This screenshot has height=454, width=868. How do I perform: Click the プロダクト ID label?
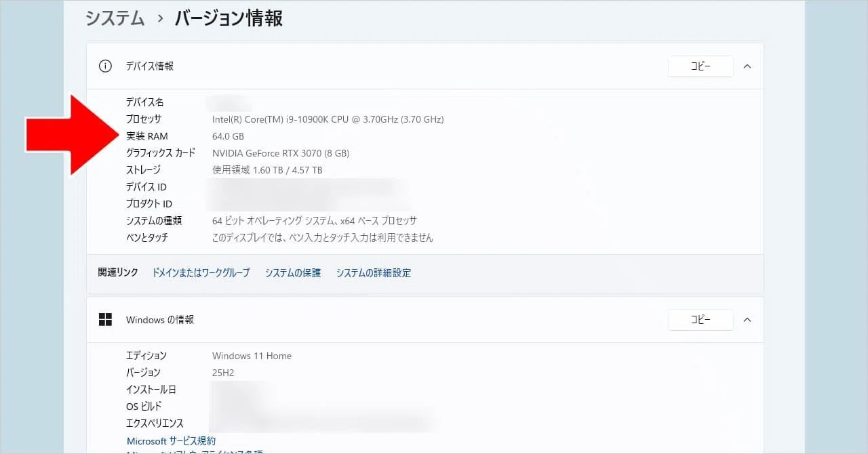point(149,204)
